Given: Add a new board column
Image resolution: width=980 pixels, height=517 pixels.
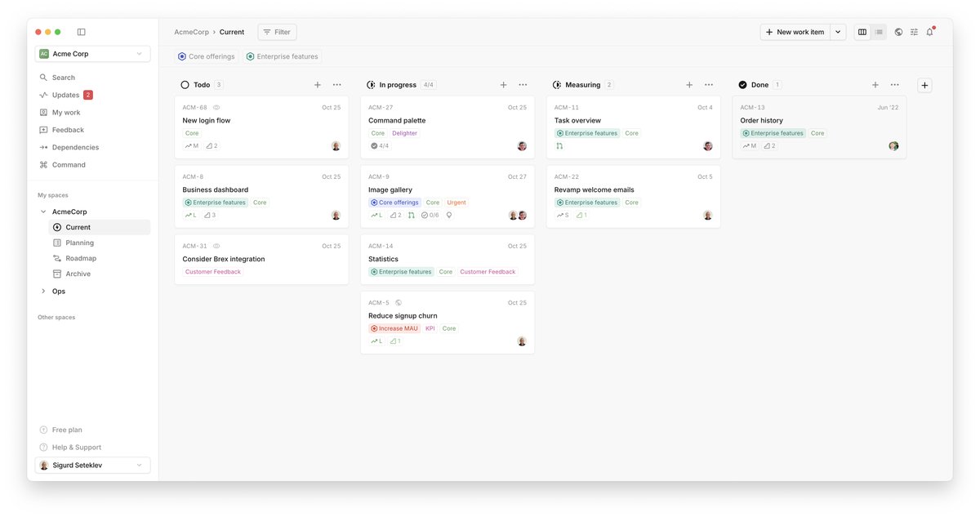Looking at the screenshot, I should point(924,85).
